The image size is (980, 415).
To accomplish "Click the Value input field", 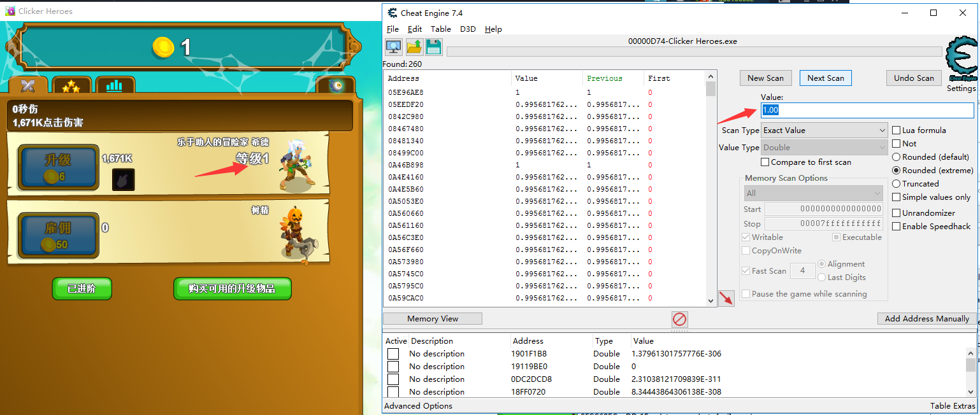I will coord(867,110).
